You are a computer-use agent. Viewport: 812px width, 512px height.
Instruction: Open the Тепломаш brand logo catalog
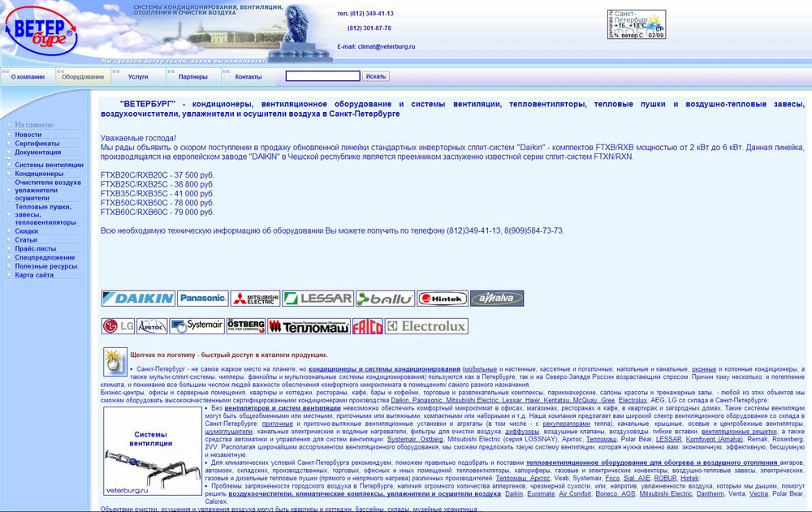coord(309,326)
